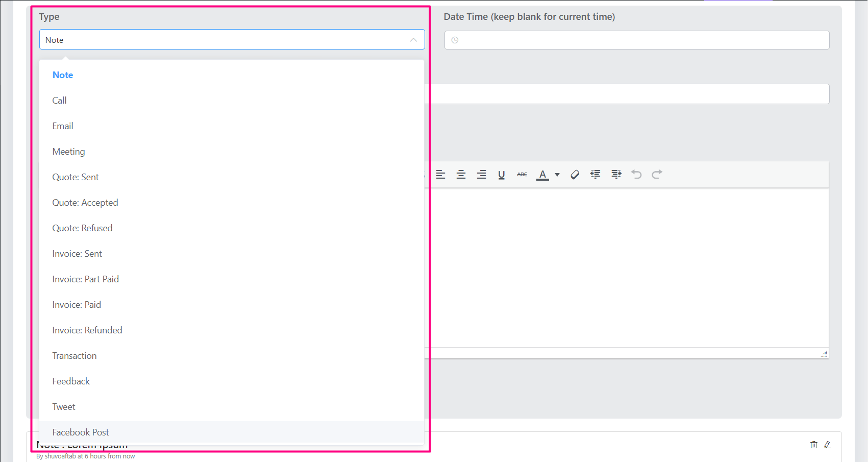Toggle strikethrough formatting
The image size is (868, 462).
522,175
